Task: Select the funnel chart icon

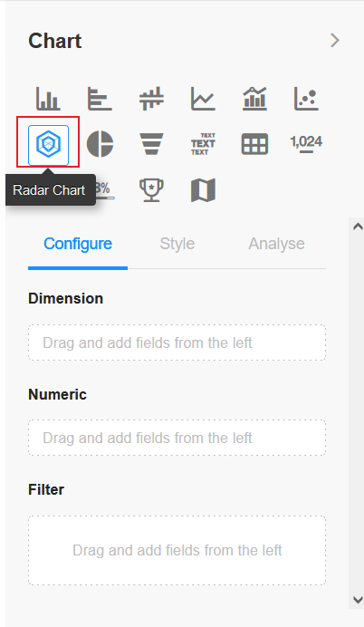Action: [151, 144]
